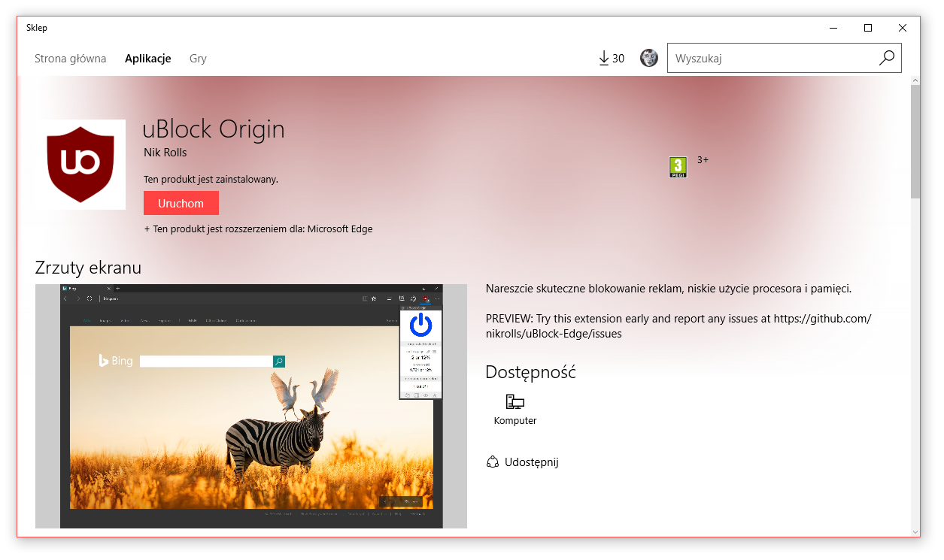Click the GitHub issues PREVIEW description text
Image resolution: width=944 pixels, height=560 pixels.
(x=678, y=325)
